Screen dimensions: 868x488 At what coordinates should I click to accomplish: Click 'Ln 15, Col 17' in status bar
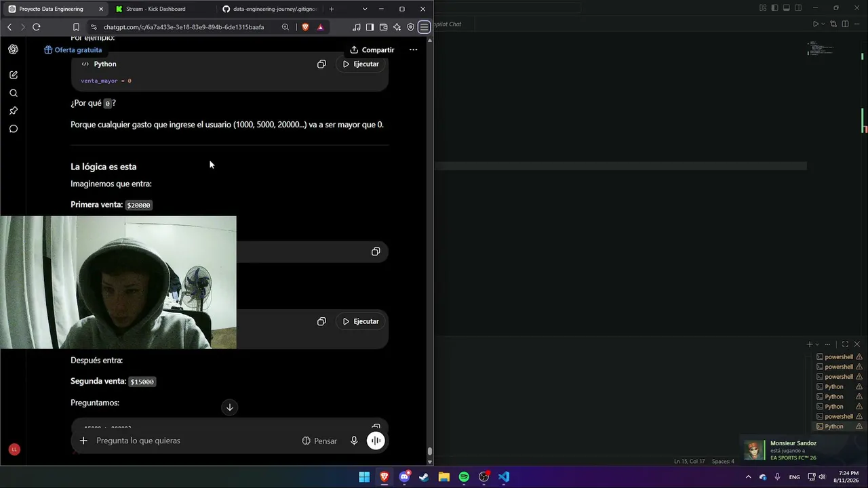(689, 462)
